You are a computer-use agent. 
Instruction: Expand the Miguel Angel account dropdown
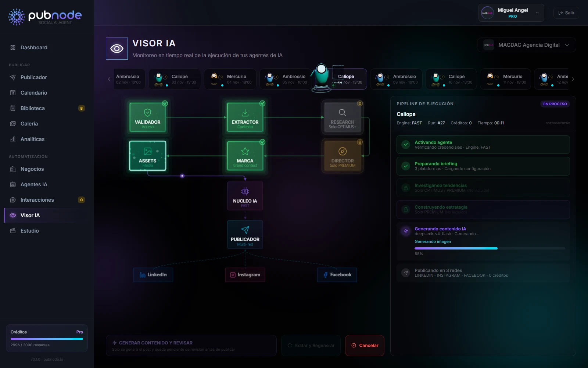(511, 13)
